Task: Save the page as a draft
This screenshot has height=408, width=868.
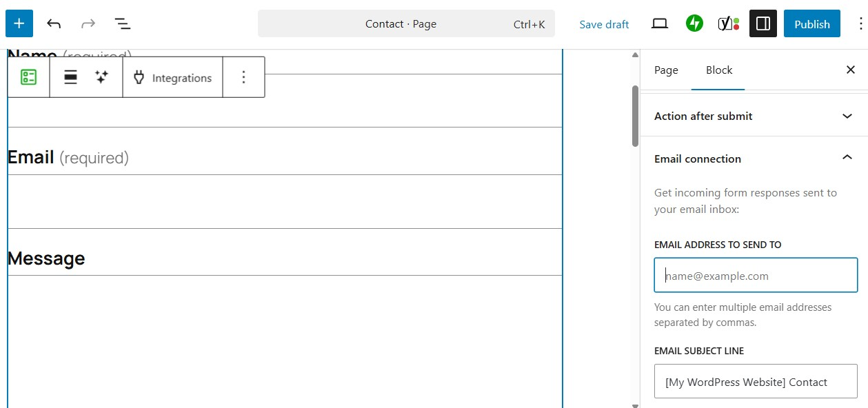Action: point(603,23)
